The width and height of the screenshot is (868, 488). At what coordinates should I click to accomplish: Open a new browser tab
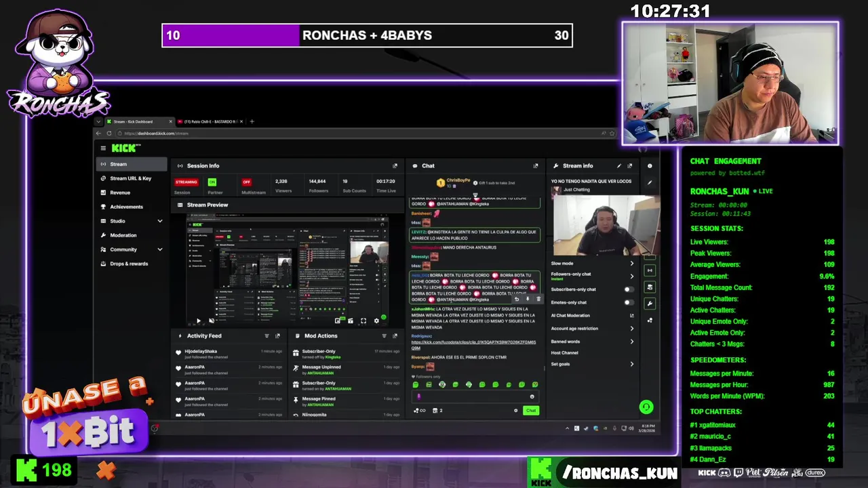coord(252,121)
